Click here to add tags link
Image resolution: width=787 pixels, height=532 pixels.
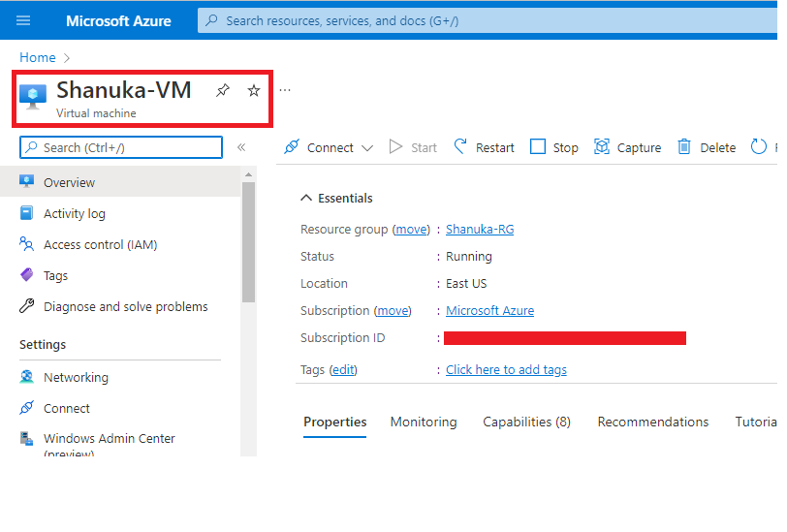tap(506, 370)
